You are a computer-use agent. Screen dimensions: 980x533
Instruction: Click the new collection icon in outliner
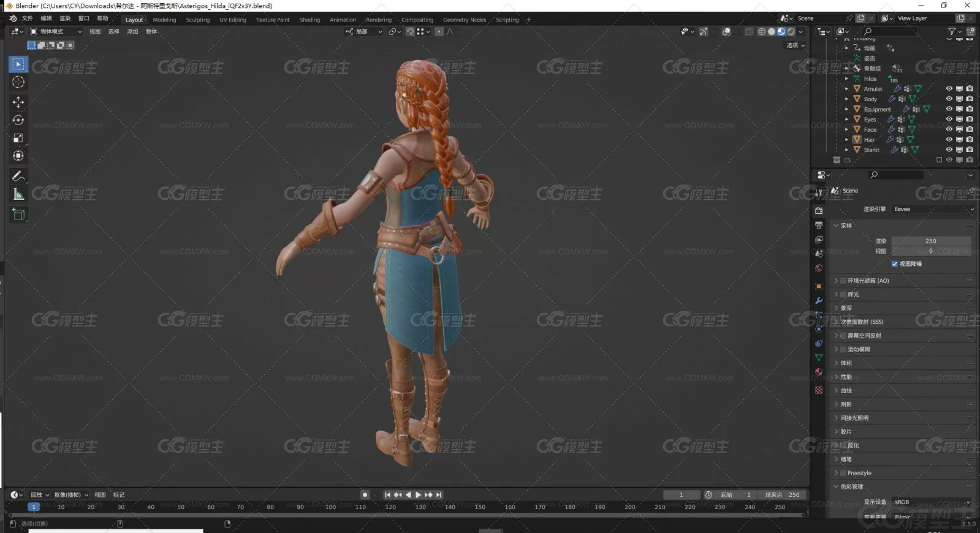[971, 31]
